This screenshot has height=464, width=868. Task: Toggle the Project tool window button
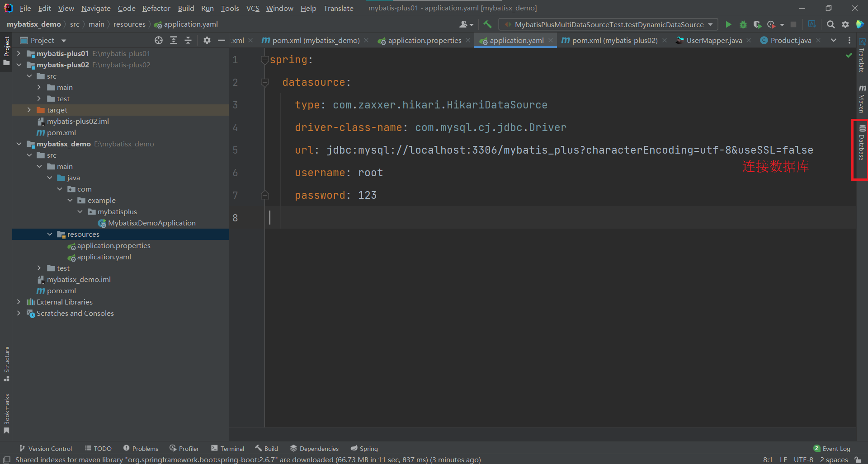6,51
